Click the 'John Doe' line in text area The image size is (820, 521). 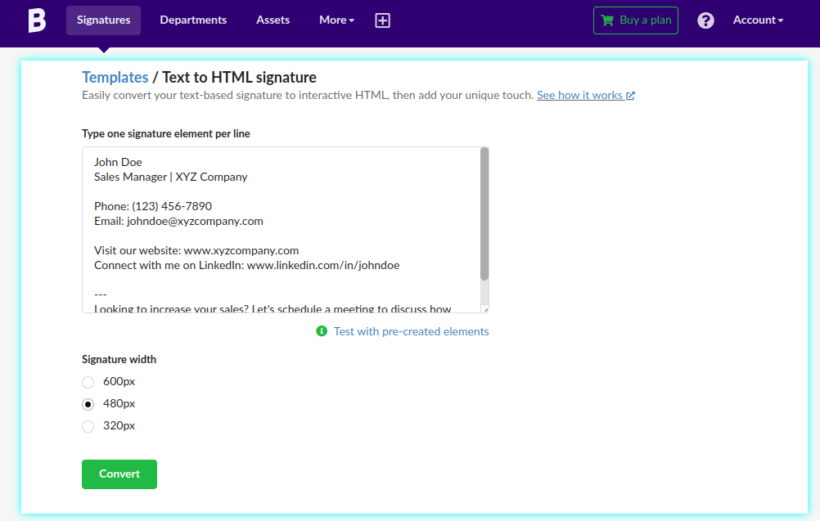coord(118,162)
